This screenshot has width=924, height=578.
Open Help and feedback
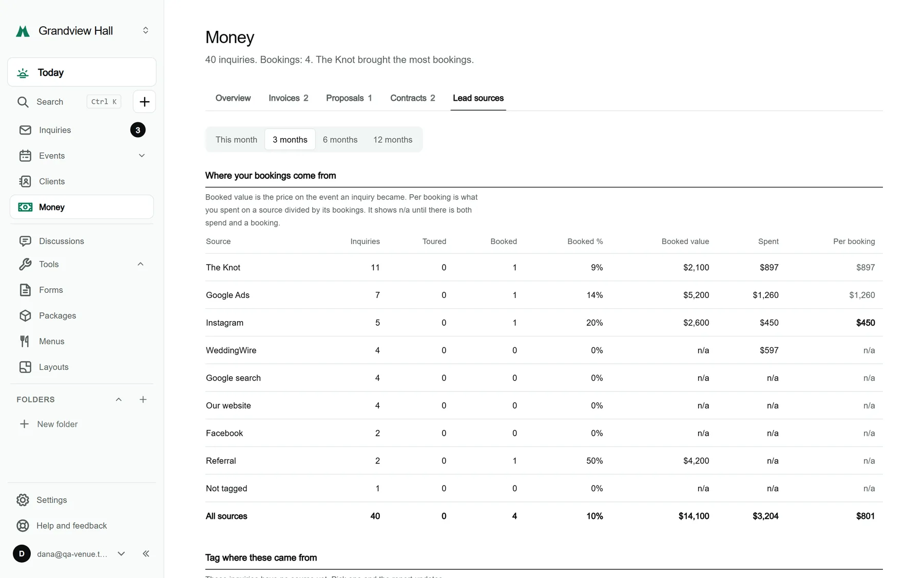point(62,526)
